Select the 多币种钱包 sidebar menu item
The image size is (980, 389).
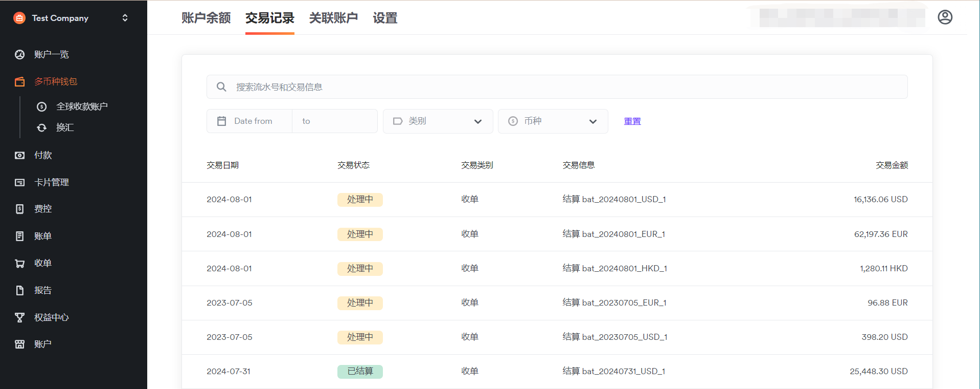[x=56, y=81]
